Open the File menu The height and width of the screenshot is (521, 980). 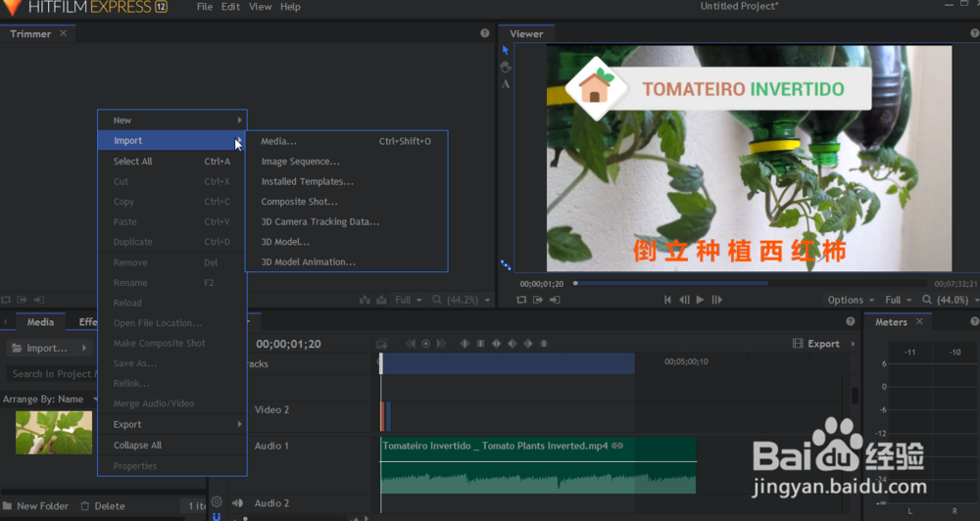point(205,7)
